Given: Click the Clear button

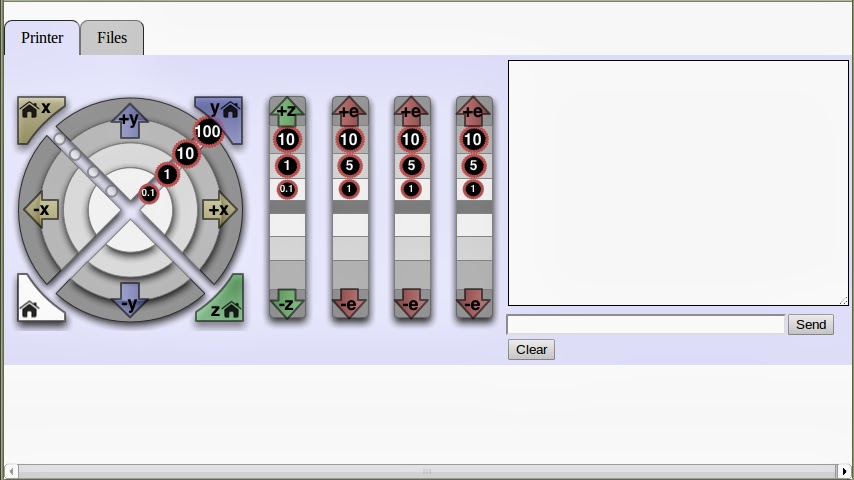Looking at the screenshot, I should [x=531, y=349].
